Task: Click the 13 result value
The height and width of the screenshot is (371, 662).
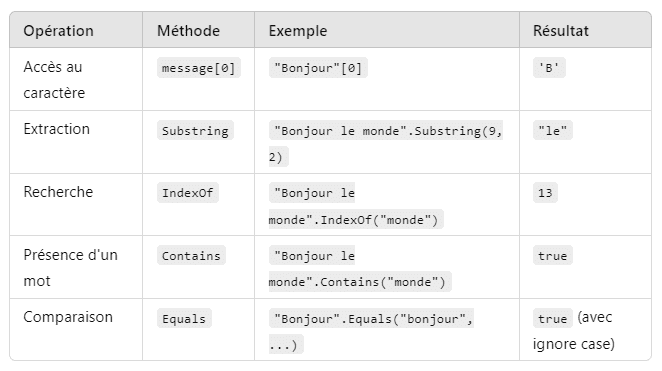Action: coord(545,193)
